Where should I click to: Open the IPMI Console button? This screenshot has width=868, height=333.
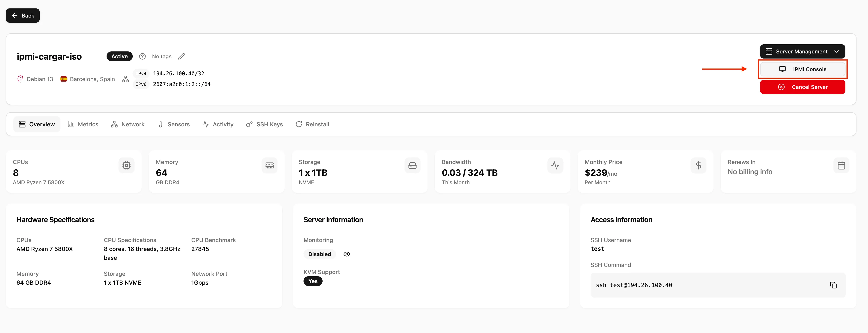[x=802, y=69]
